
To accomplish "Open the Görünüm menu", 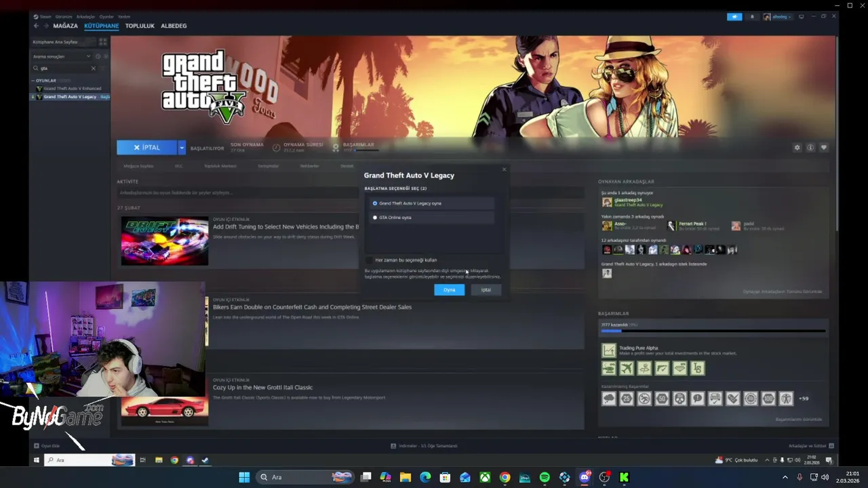I will [x=64, y=16].
